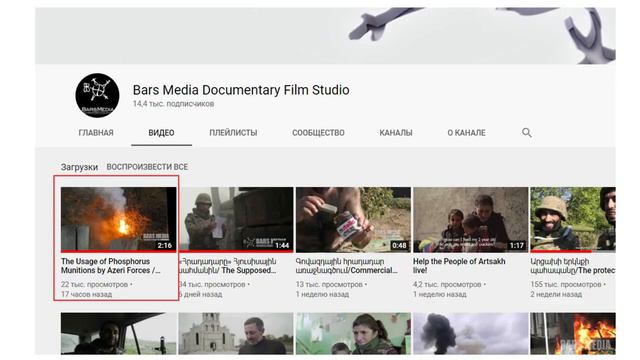Click the ВОСПРОИЗВЕСТИ ВСЕ button
This screenshot has width=640, height=360.
(147, 167)
